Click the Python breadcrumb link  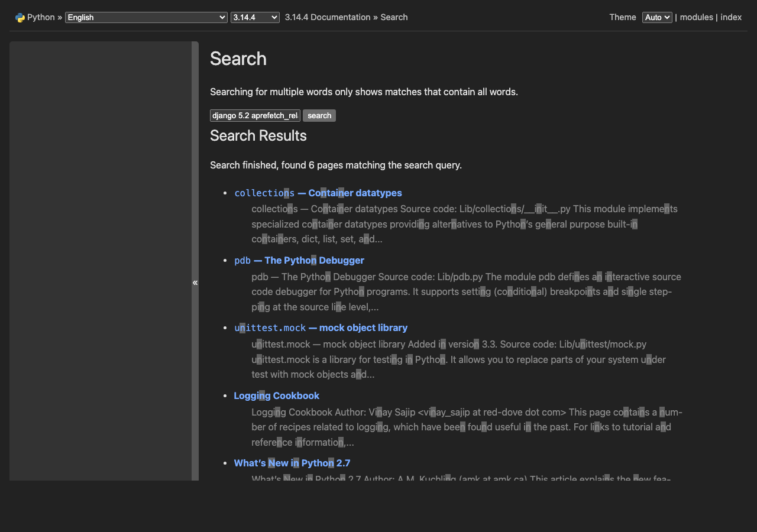point(41,17)
